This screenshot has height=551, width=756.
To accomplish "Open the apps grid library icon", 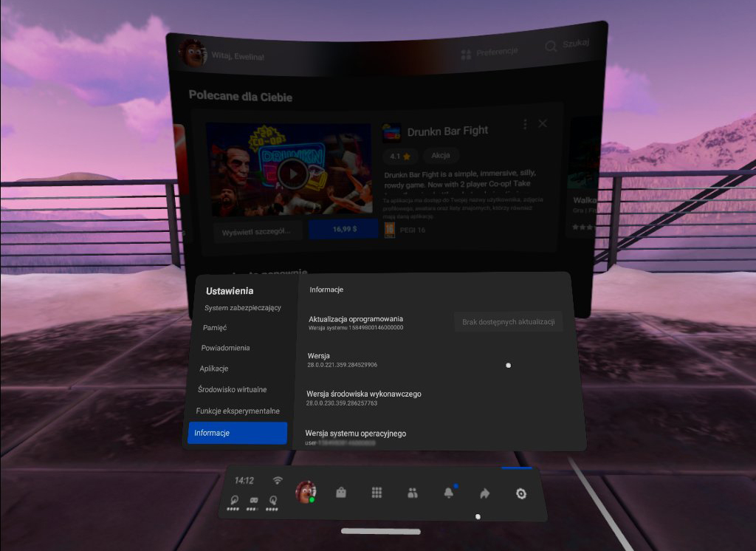I will coord(377,493).
